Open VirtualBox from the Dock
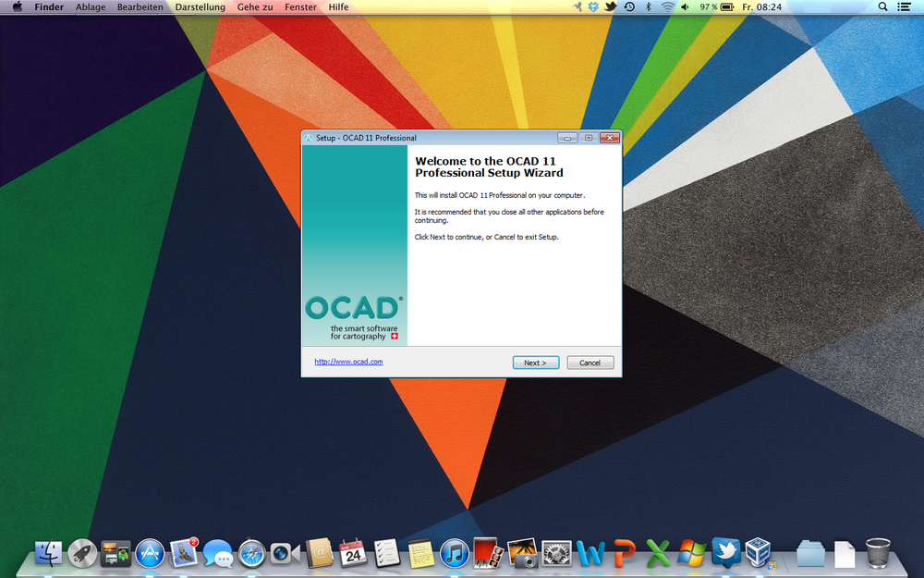 (759, 553)
